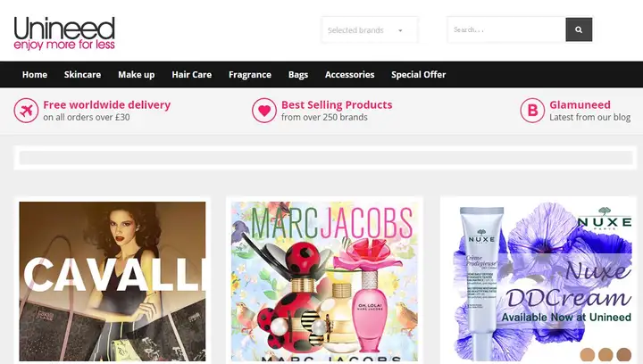The width and height of the screenshot is (643, 364).
Task: Open the Fragrance category
Action: (x=250, y=75)
